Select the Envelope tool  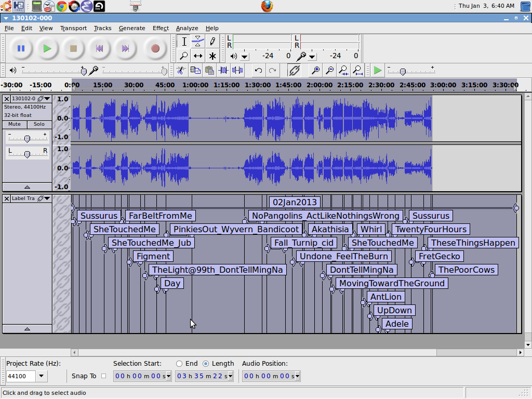point(198,42)
